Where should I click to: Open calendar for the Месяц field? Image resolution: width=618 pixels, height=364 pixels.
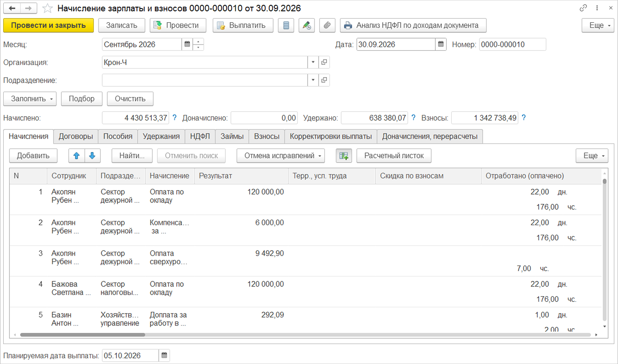tap(187, 44)
